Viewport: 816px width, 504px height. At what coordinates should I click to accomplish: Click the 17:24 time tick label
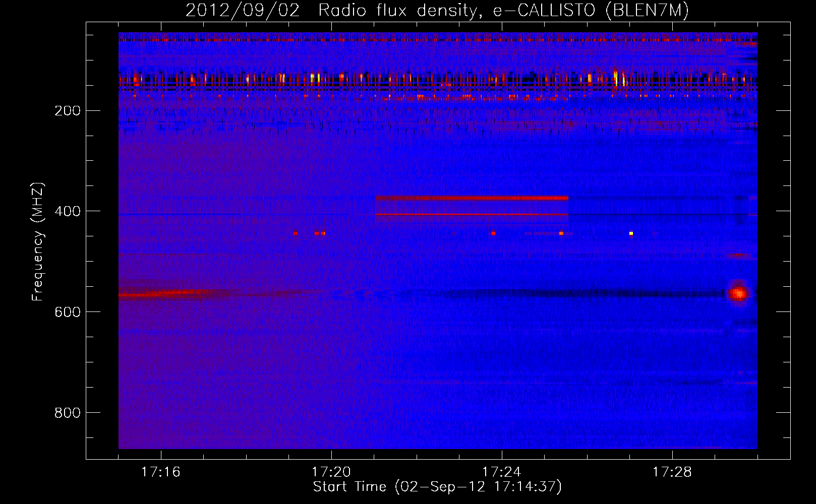[x=502, y=472]
